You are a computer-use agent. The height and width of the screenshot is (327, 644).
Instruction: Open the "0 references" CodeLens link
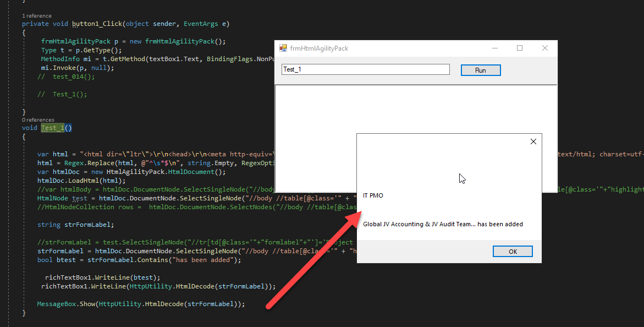[x=38, y=119]
